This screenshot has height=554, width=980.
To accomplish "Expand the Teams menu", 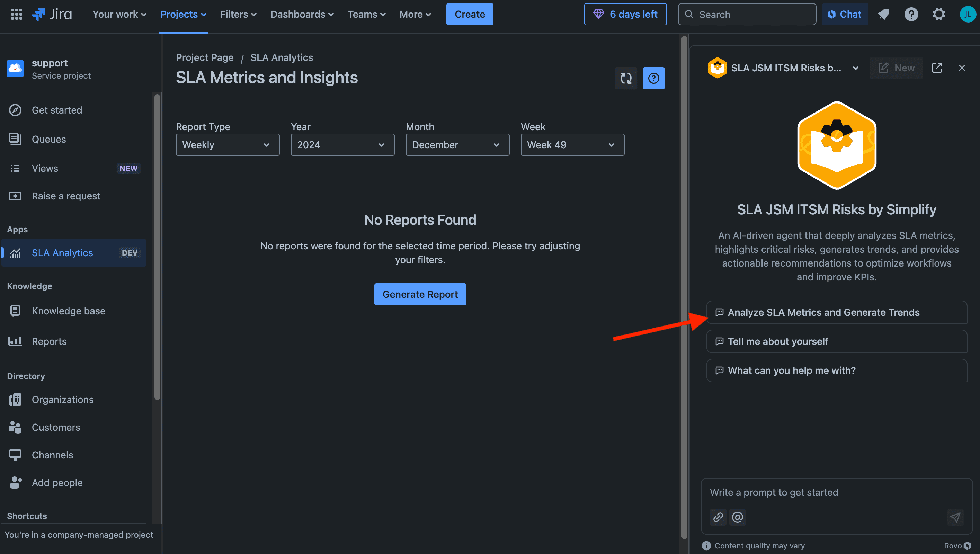I will 367,15.
